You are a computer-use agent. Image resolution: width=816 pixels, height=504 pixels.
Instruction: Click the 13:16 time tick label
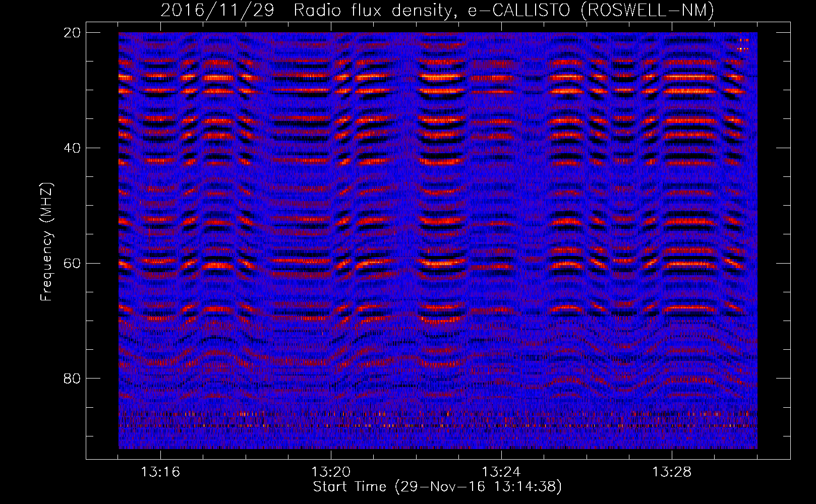[x=160, y=472]
